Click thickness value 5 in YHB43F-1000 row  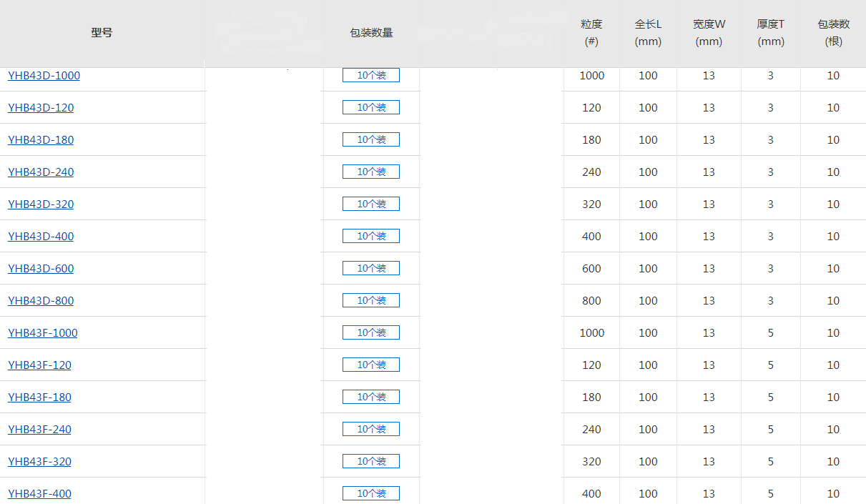[771, 333]
